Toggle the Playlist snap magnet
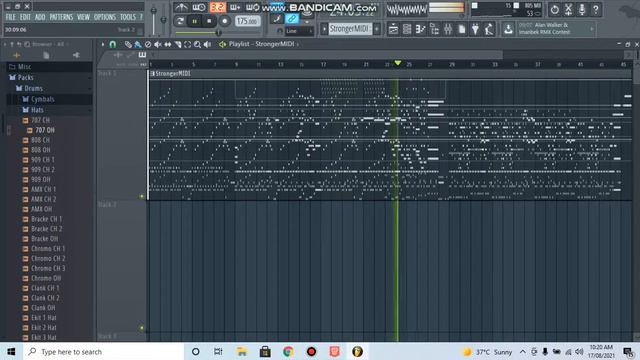Image resolution: width=640 pixels, height=360 pixels. 113,44
